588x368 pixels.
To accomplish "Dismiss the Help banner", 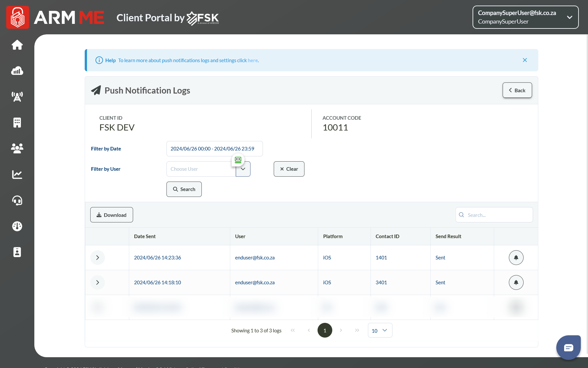I will coord(525,60).
